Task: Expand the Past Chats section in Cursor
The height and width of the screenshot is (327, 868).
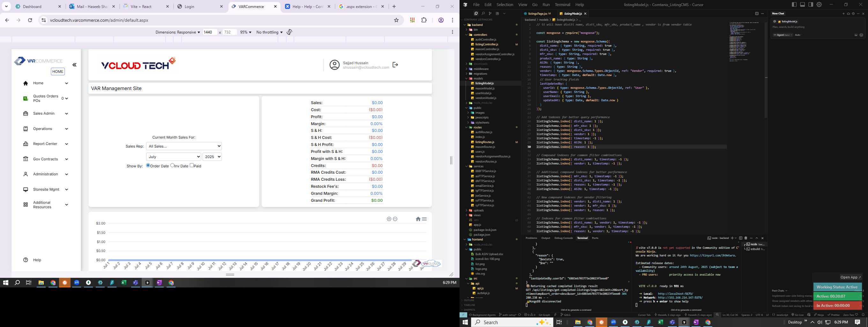Action: (x=780, y=291)
